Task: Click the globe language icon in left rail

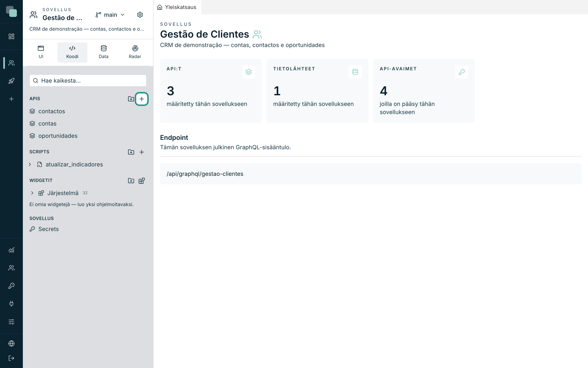Action: (x=11, y=343)
